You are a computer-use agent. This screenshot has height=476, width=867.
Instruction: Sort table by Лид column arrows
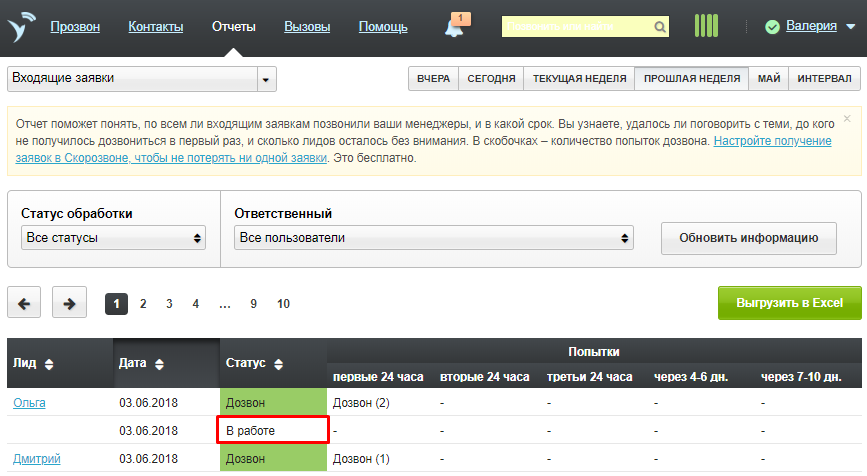click(49, 363)
